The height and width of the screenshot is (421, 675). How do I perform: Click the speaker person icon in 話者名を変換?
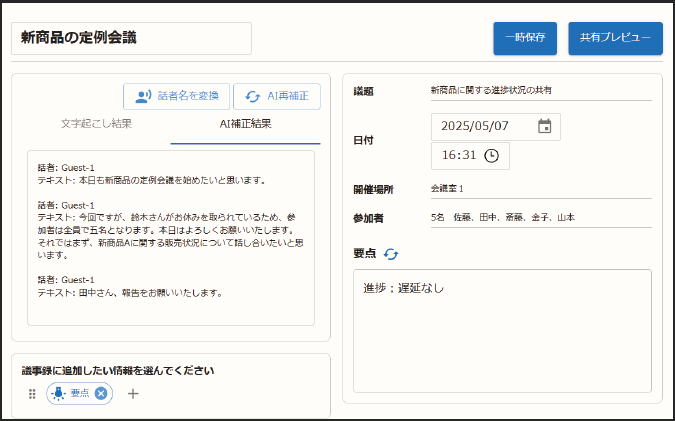pos(143,96)
